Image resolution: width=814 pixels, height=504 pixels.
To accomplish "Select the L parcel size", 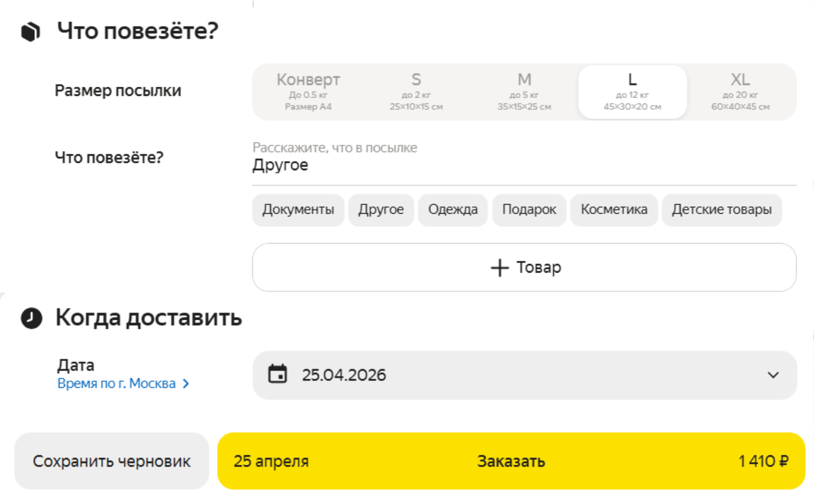I will point(632,92).
